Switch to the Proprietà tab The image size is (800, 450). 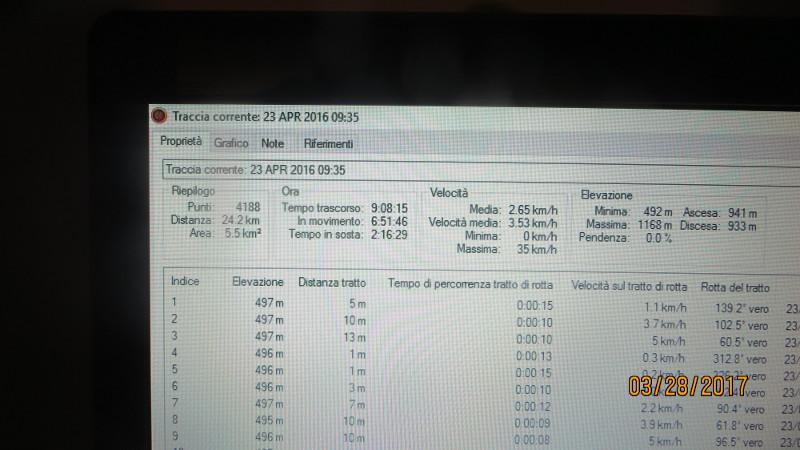point(181,142)
